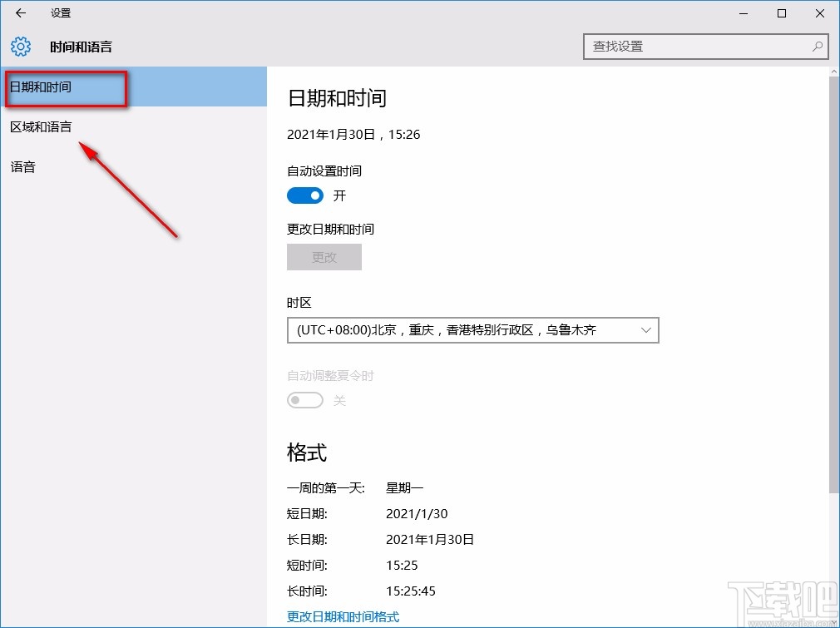
Task: Turn on the 自动调整夏令时 switch
Action: point(305,400)
